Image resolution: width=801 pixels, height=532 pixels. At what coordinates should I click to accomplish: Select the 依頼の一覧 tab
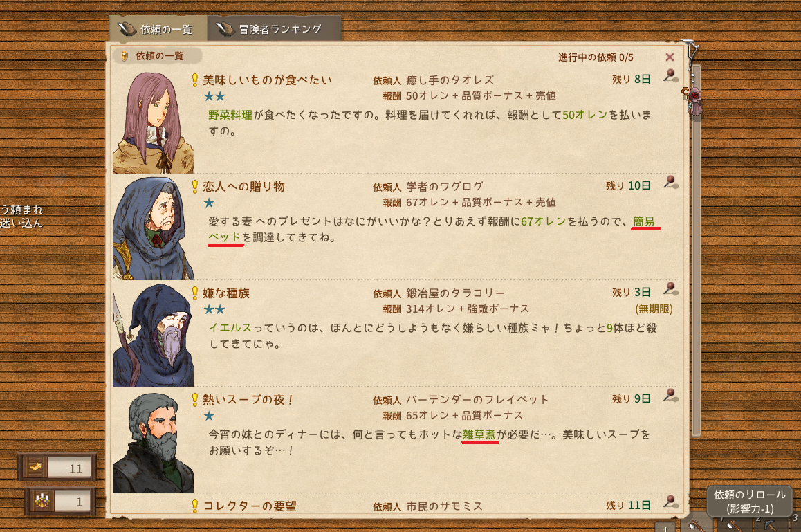(x=158, y=28)
